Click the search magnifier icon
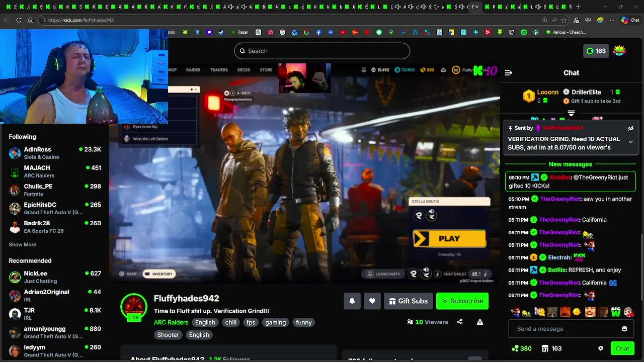The width and height of the screenshot is (644, 362). pos(243,51)
